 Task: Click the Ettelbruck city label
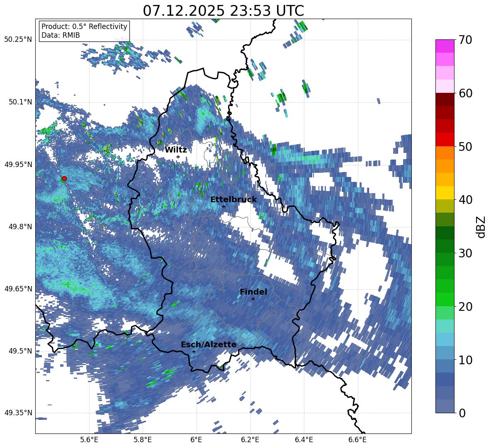[233, 200]
